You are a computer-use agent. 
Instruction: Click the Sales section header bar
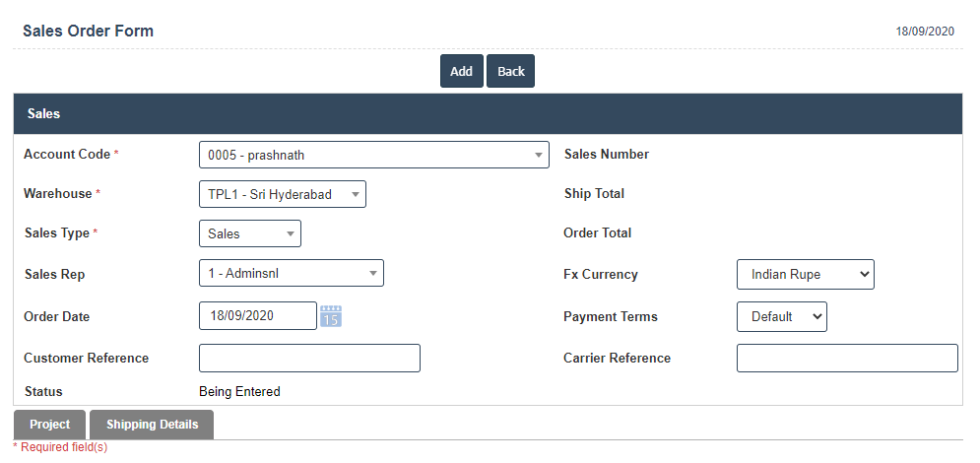pos(487,114)
